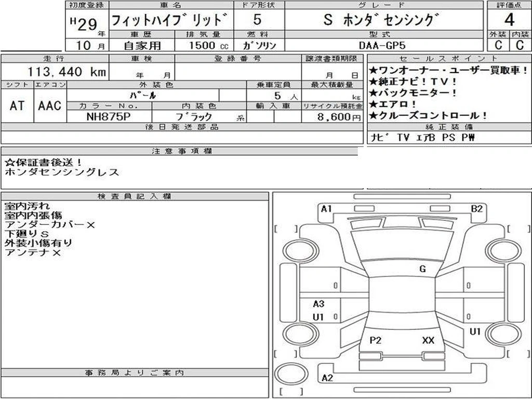Click the XX mark on rear hatch
This screenshot has width=532, height=399.
pos(428,340)
